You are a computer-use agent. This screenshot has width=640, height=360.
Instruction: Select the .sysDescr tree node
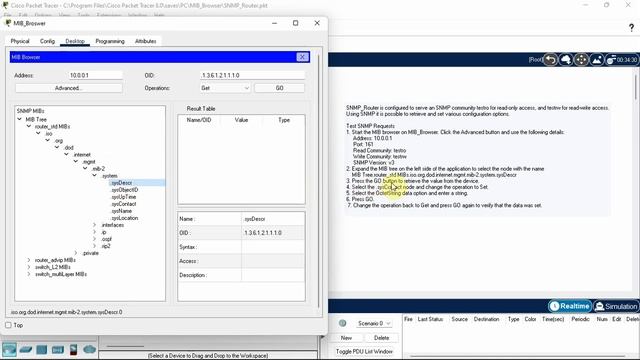coord(122,183)
